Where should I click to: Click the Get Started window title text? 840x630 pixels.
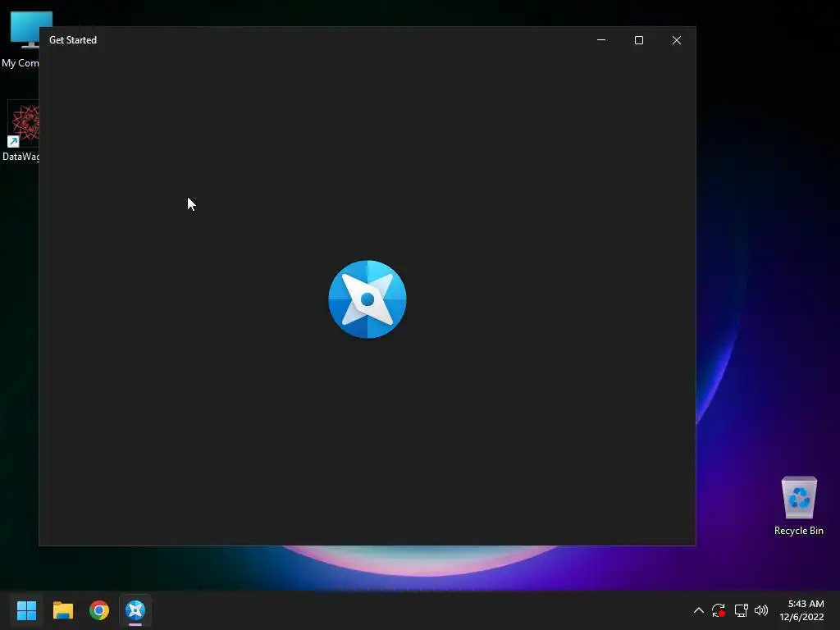pos(73,40)
